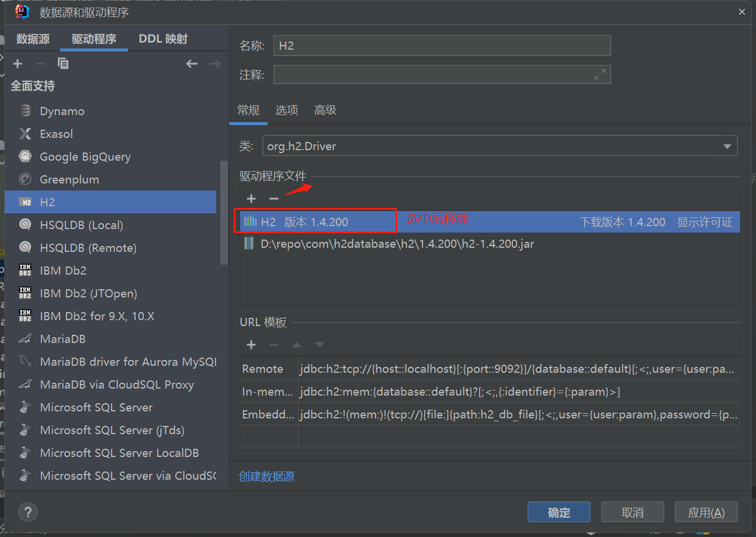Select the Google BigQuery driver icon
756x537 pixels.
[25, 157]
